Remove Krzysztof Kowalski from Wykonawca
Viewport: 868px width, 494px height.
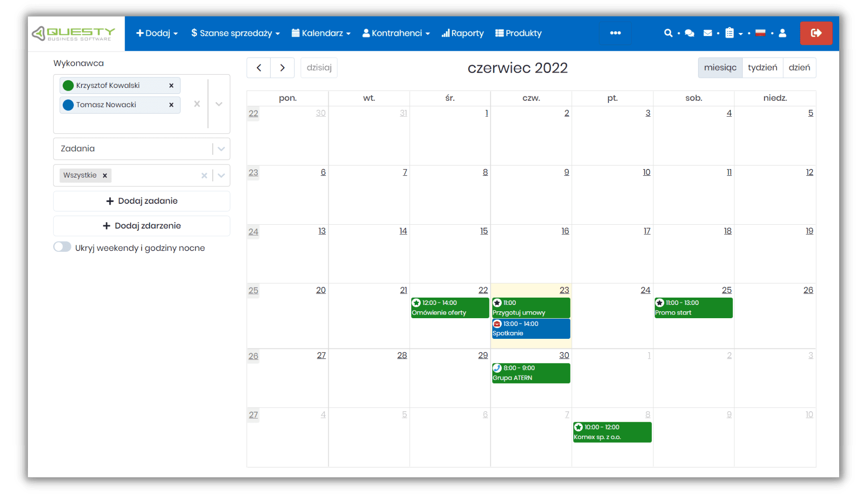(171, 86)
